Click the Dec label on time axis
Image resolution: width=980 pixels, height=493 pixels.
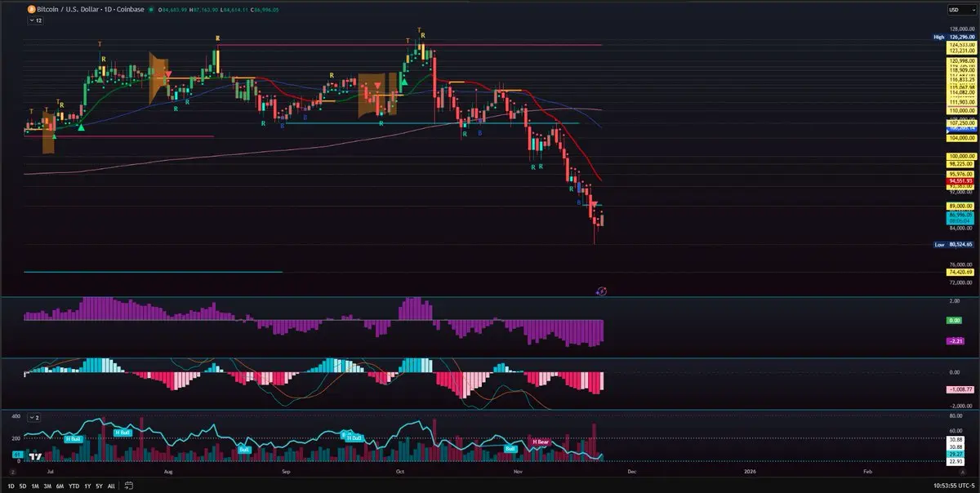(x=631, y=472)
